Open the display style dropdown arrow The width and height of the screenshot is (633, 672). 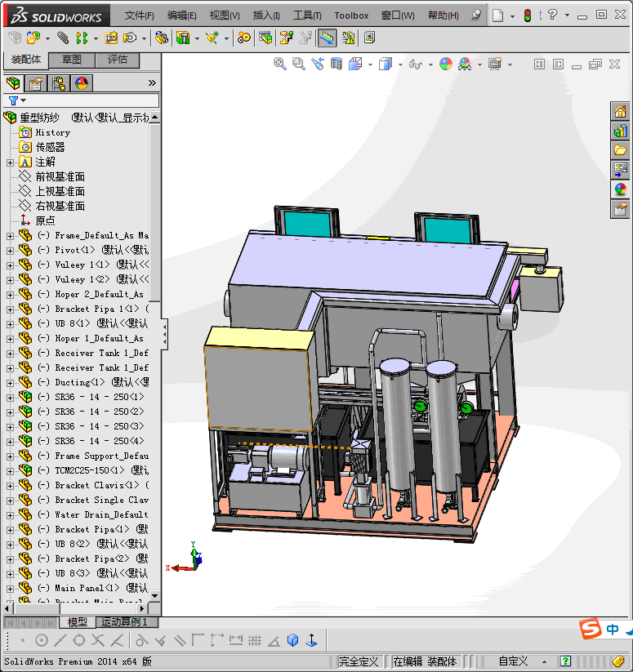(399, 65)
